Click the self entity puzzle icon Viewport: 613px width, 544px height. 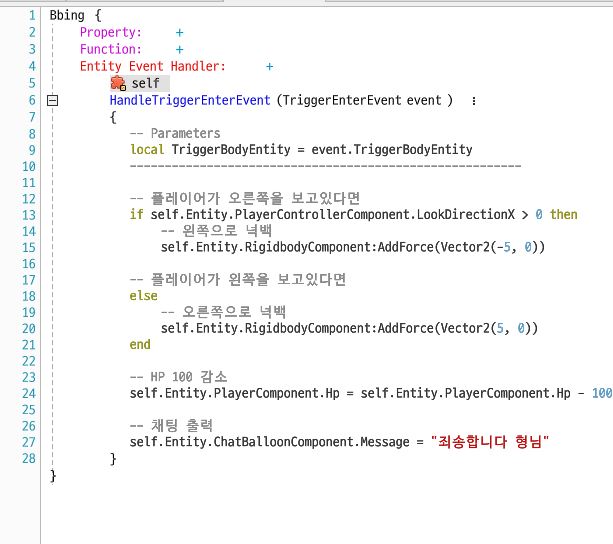point(118,83)
